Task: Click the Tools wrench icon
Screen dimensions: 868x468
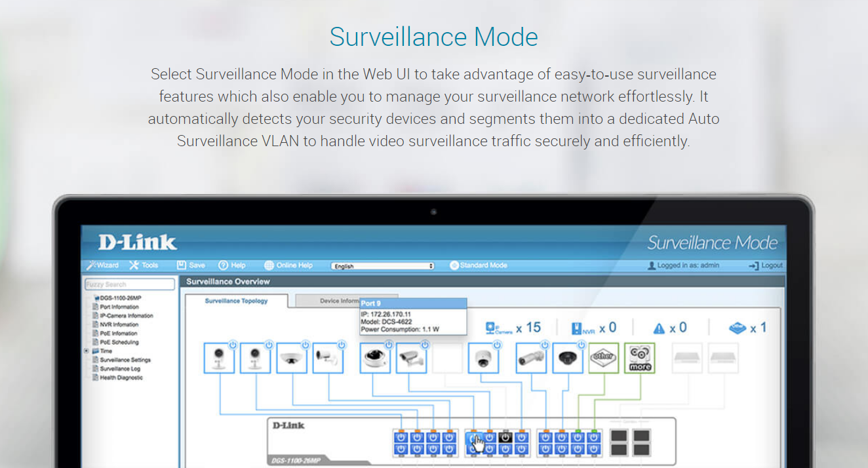Action: pos(134,265)
